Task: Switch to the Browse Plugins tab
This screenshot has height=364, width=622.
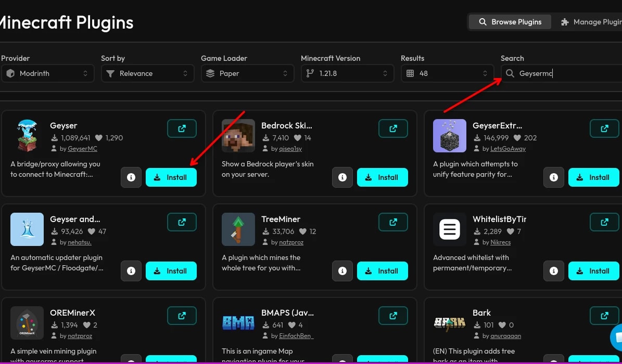Action: coord(510,22)
